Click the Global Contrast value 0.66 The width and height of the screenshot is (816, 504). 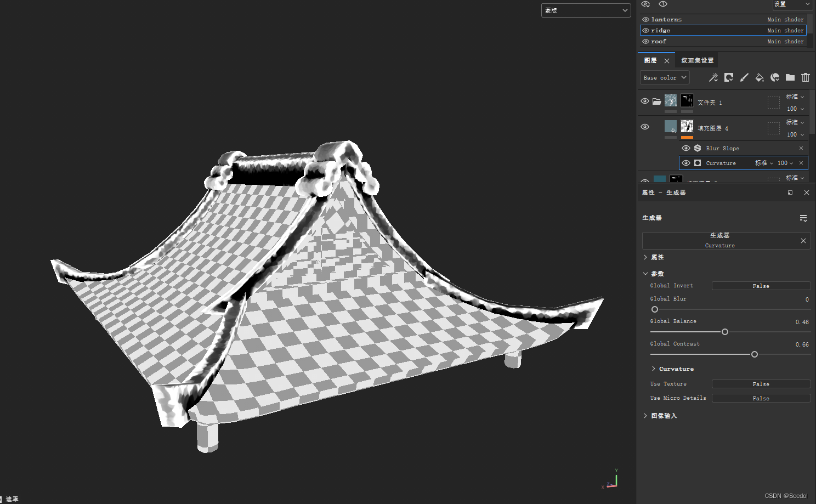[x=802, y=344]
